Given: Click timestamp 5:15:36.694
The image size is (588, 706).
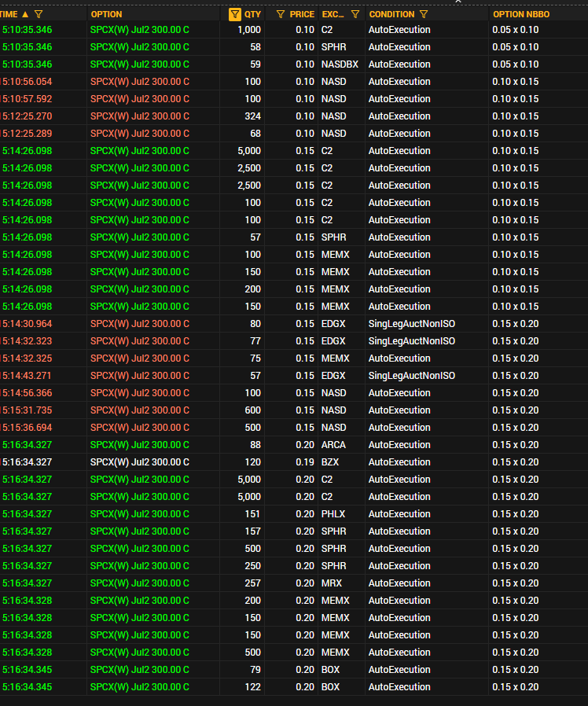Looking at the screenshot, I should 27,428.
